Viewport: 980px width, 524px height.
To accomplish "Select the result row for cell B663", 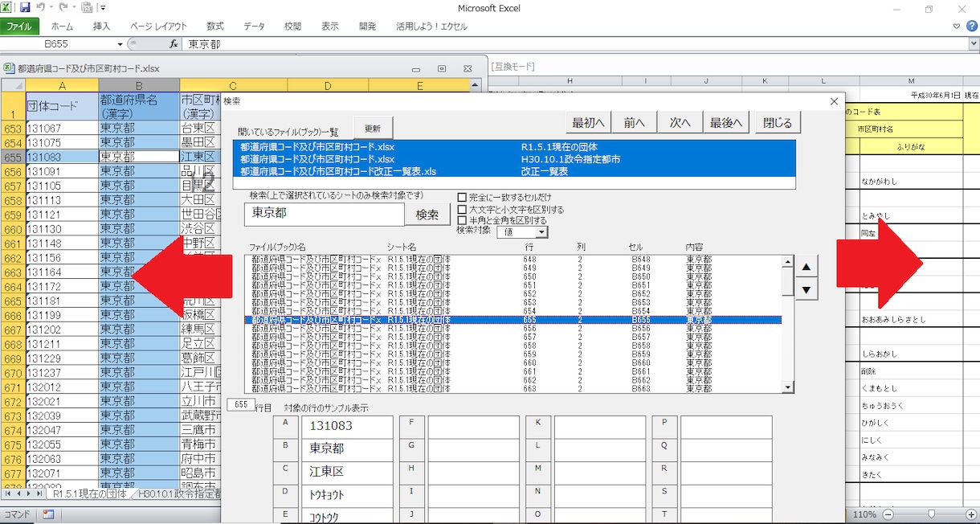I will coord(512,388).
